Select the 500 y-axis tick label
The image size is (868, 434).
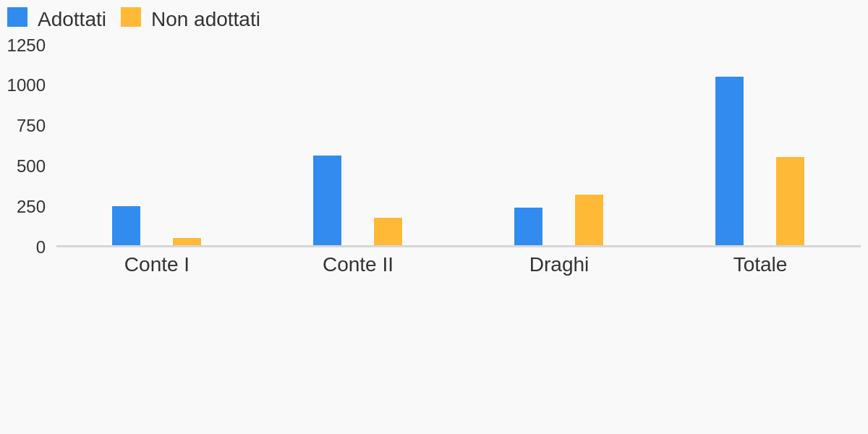pyautogui.click(x=31, y=166)
